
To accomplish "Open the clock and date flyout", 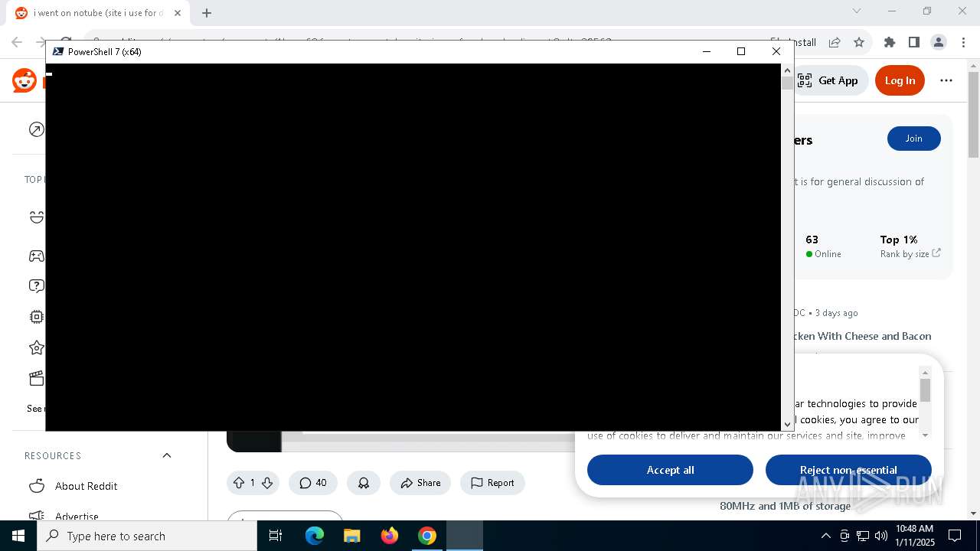I will pos(914,536).
